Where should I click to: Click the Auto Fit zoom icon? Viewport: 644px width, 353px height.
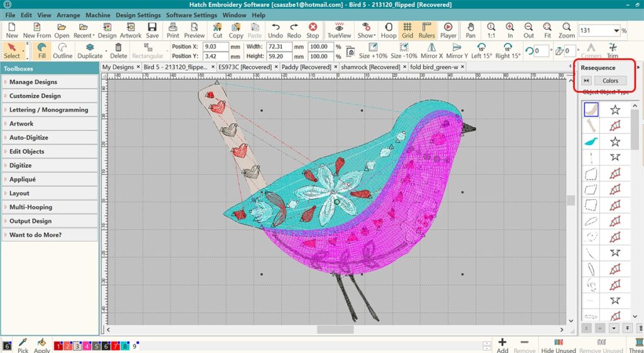point(548,30)
